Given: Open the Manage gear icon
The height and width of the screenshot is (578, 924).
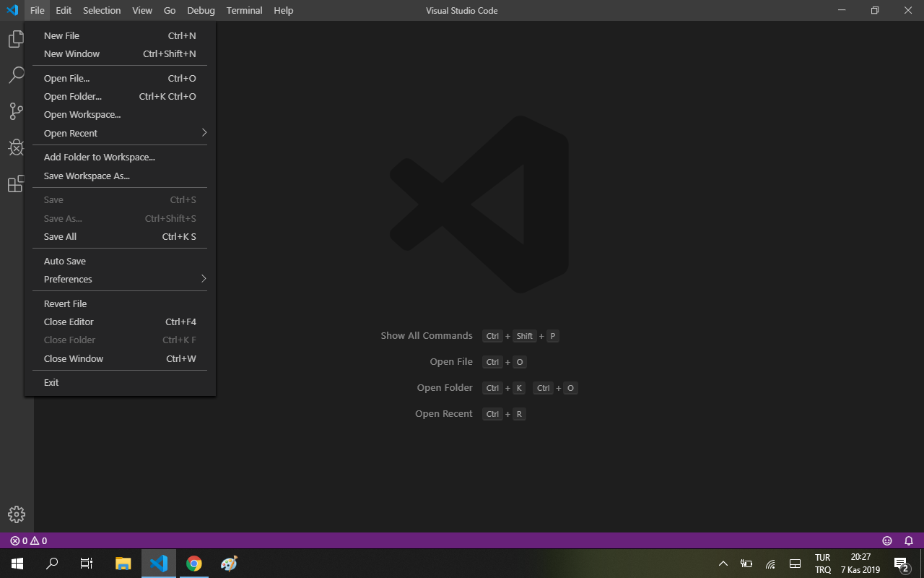Looking at the screenshot, I should 17,514.
